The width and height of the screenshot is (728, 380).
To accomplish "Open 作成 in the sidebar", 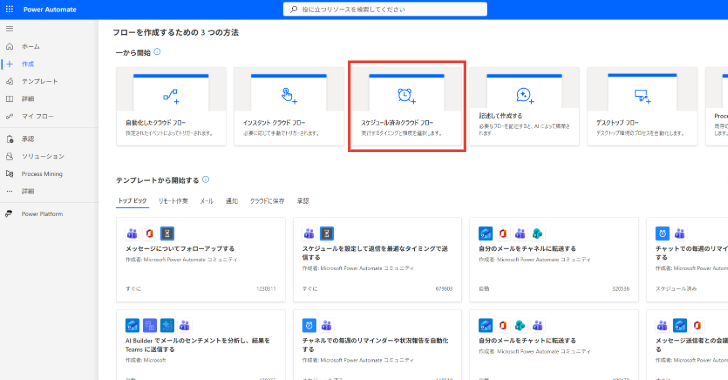I will pos(28,64).
